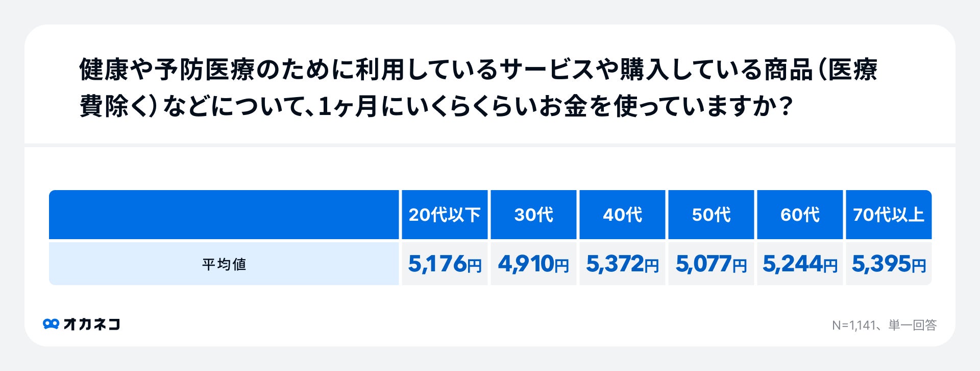The height and width of the screenshot is (371, 980).
Task: Click the second line of the question title
Action: 436,106
